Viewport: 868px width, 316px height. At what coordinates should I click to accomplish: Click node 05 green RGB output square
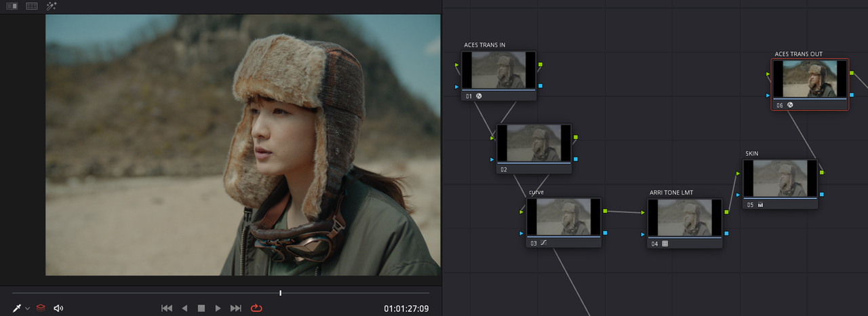click(821, 173)
